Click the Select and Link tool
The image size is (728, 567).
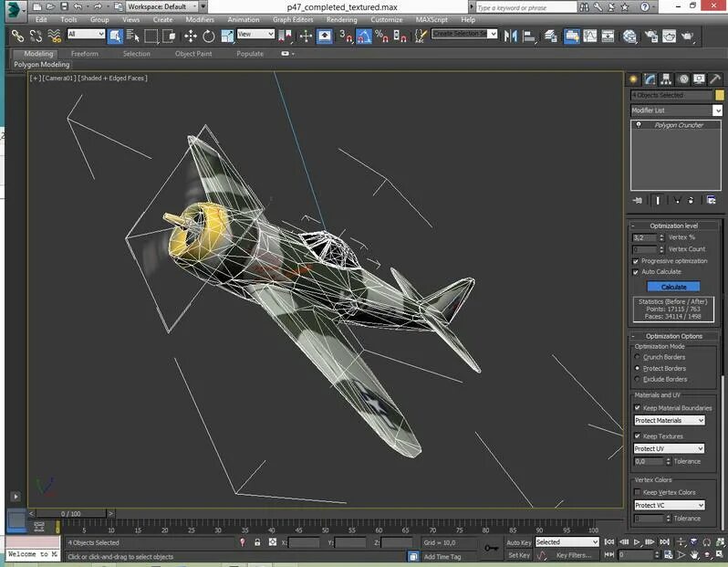point(16,37)
